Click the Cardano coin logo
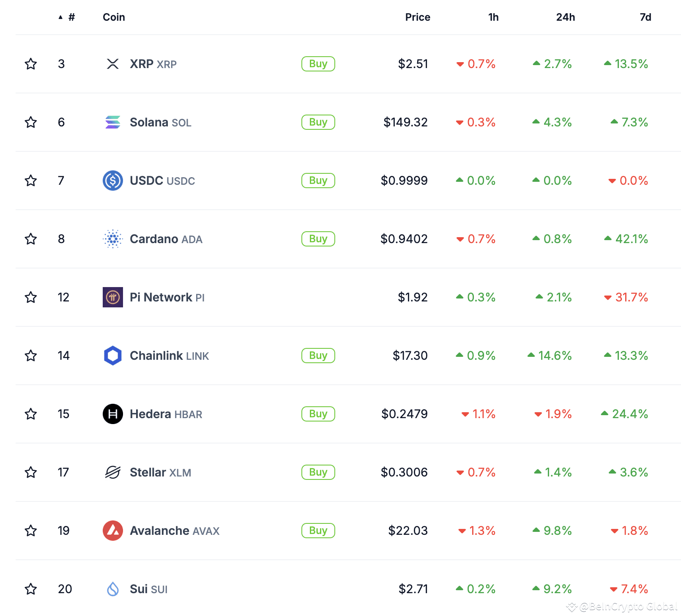Image resolution: width=681 pixels, height=616 pixels. (x=112, y=239)
